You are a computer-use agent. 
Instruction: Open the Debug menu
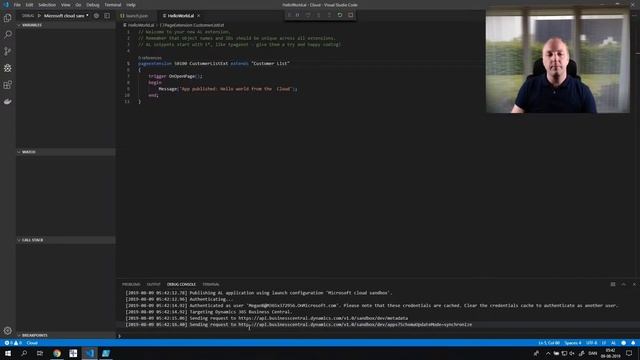(x=93, y=5)
